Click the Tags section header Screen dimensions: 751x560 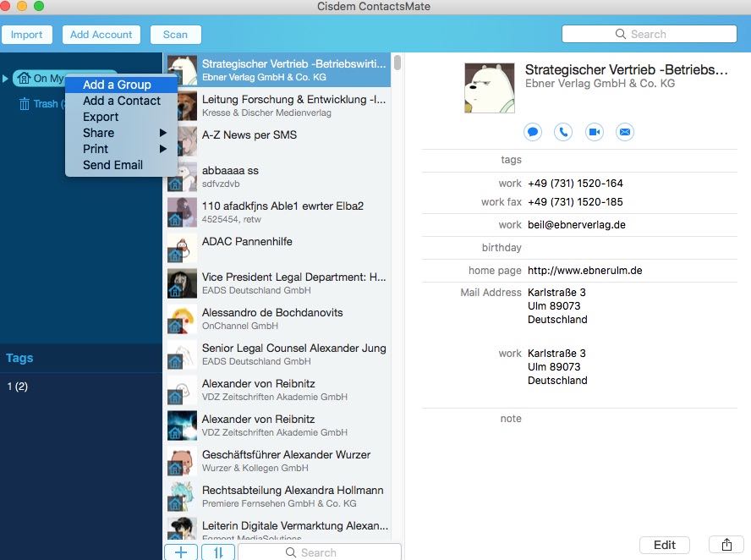click(19, 358)
